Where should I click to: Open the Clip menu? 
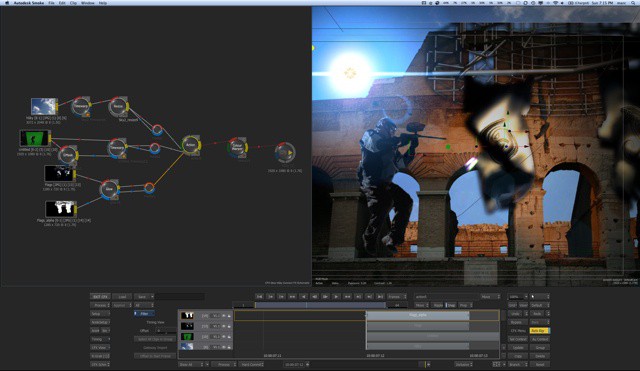pos(73,3)
